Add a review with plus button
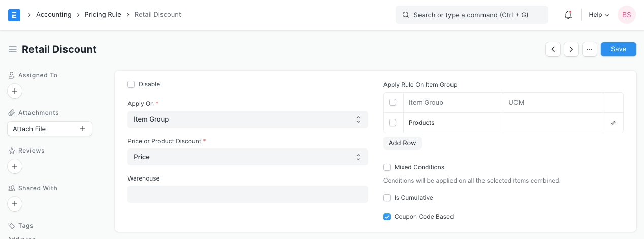 (15, 166)
